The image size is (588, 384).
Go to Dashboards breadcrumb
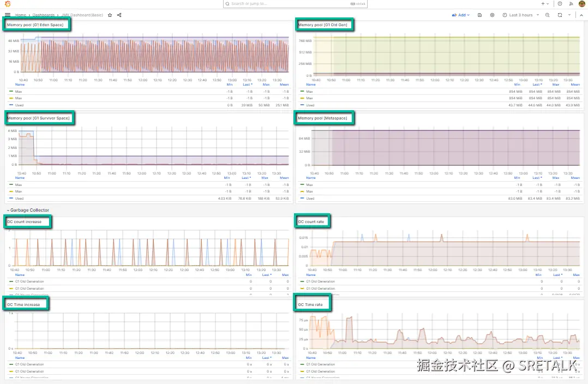click(44, 15)
